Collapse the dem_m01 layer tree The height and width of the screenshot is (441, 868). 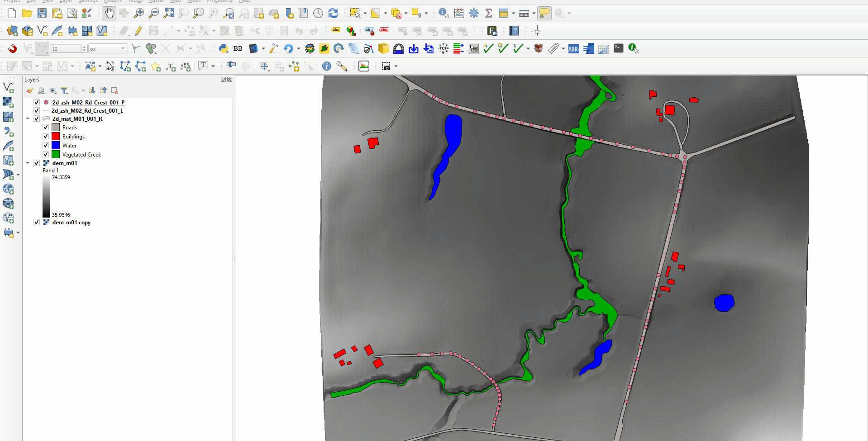point(28,163)
